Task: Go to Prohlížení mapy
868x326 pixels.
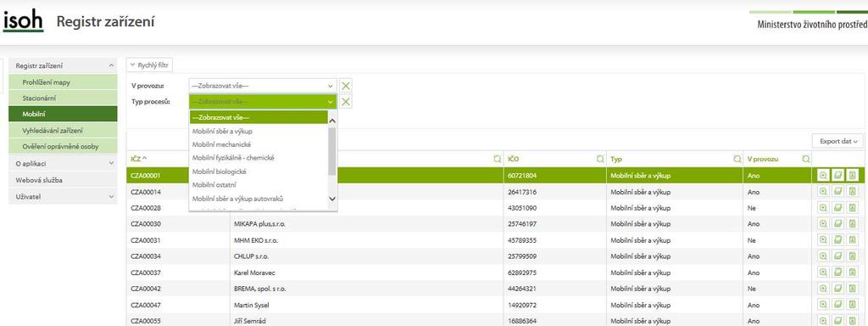Action: (63, 82)
